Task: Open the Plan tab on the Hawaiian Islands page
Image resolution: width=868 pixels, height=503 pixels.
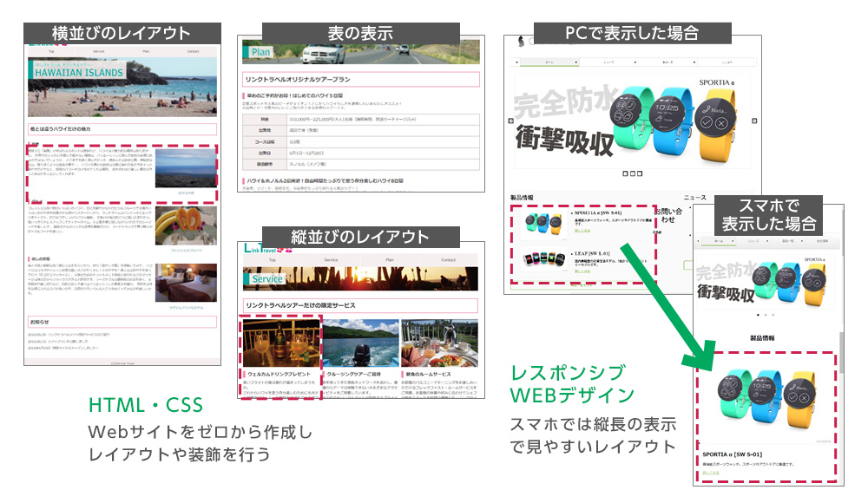Action: (146, 51)
